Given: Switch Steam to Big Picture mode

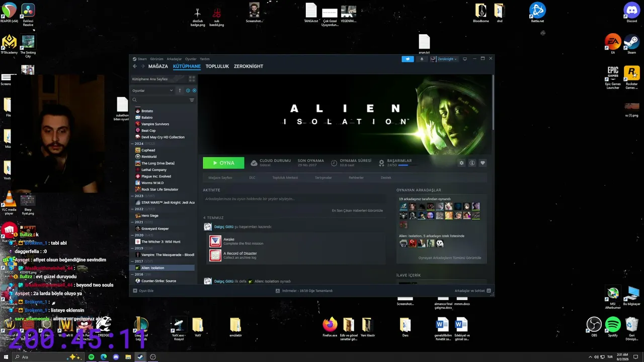Looking at the screenshot, I should pos(465,59).
